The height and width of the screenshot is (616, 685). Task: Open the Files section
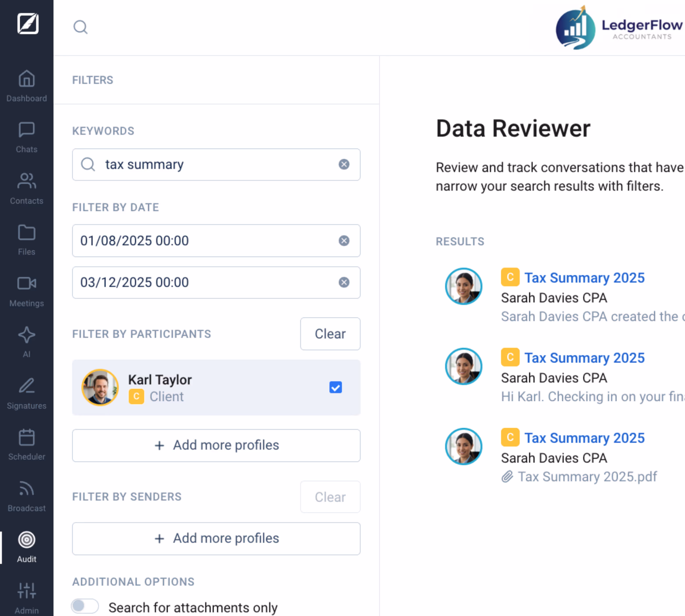click(26, 240)
